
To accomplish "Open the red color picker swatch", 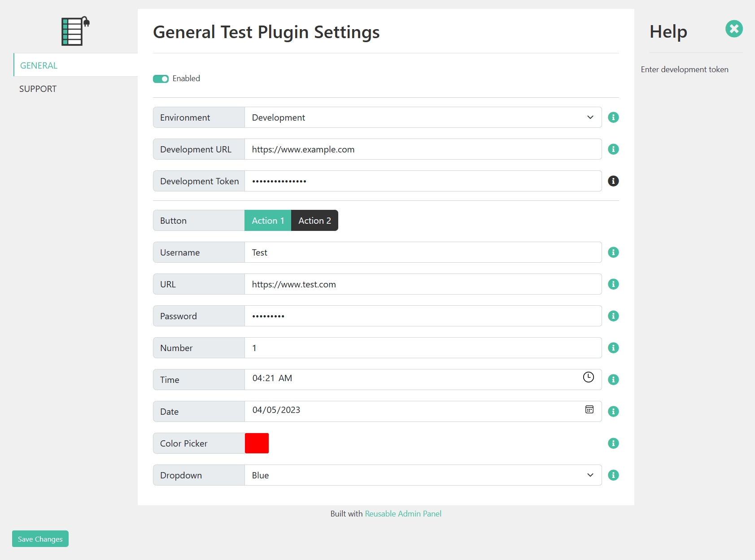I will point(257,443).
